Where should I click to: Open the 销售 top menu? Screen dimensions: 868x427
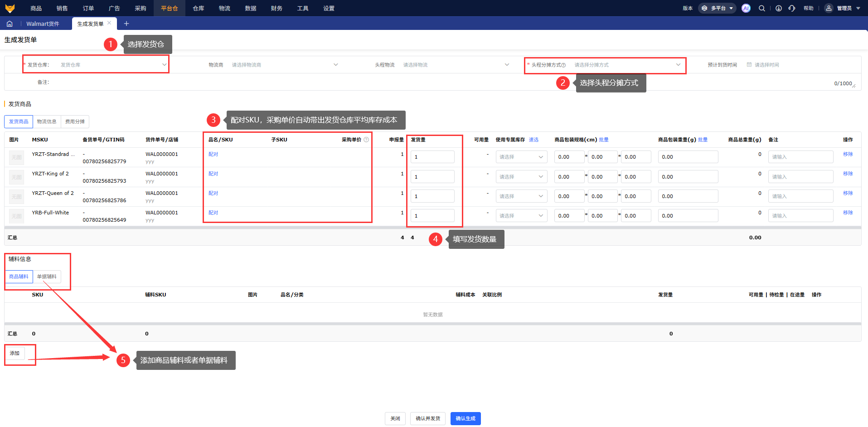tap(62, 8)
